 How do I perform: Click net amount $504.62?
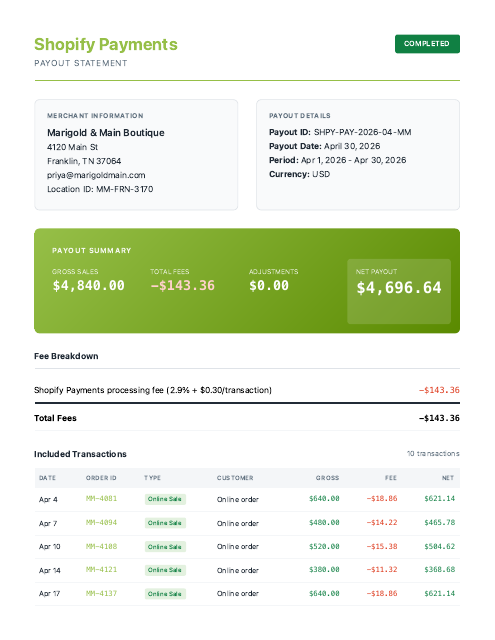click(440, 546)
